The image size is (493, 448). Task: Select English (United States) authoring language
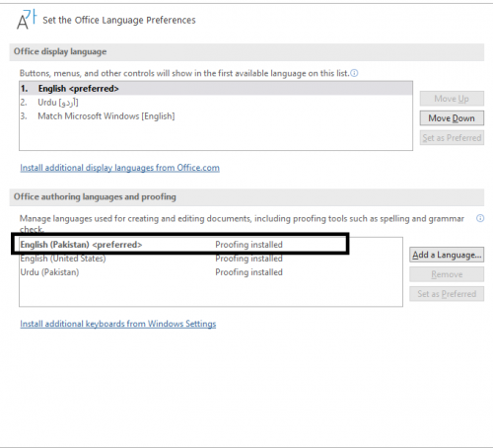pos(211,259)
